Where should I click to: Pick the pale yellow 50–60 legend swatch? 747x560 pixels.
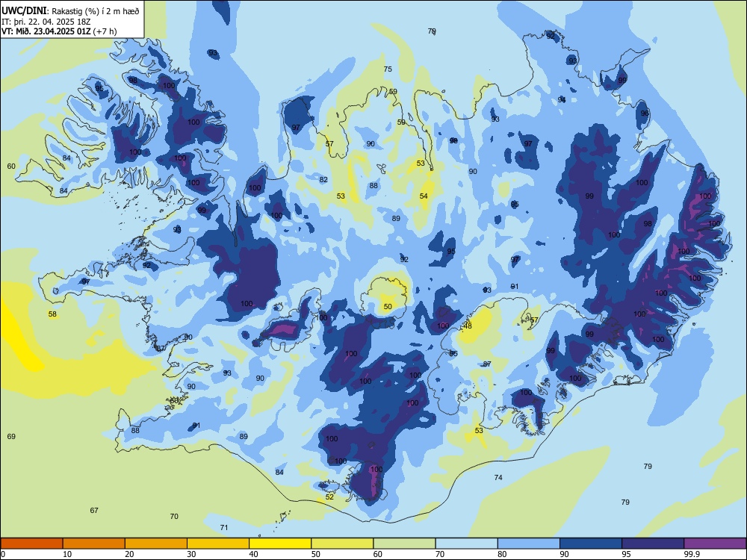pyautogui.click(x=342, y=544)
